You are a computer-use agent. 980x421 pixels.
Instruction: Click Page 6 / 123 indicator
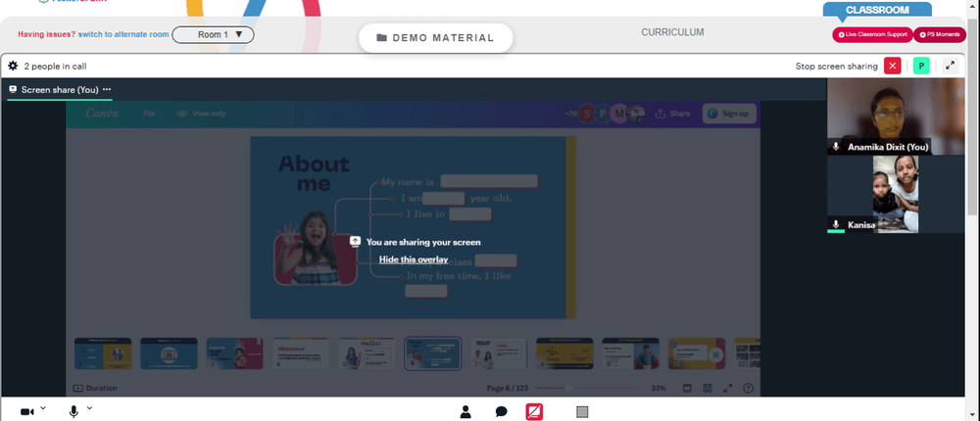[508, 388]
